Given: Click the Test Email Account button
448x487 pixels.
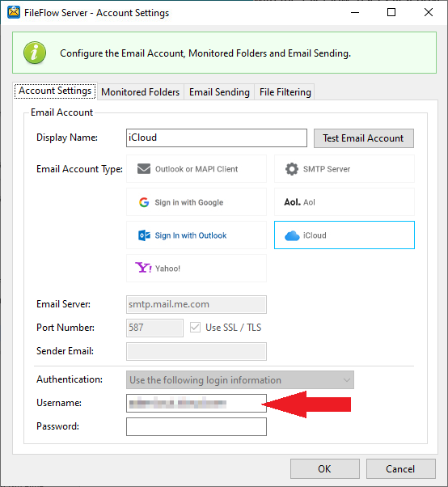Looking at the screenshot, I should point(364,138).
